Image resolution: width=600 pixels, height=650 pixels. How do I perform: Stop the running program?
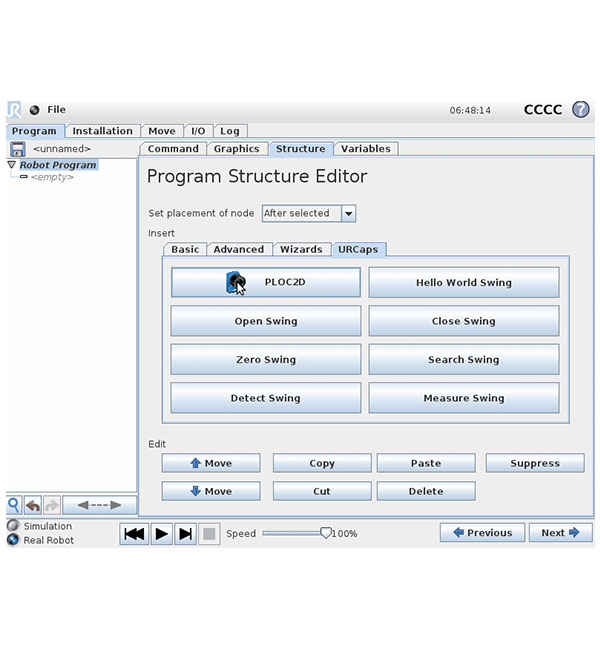pos(209,534)
